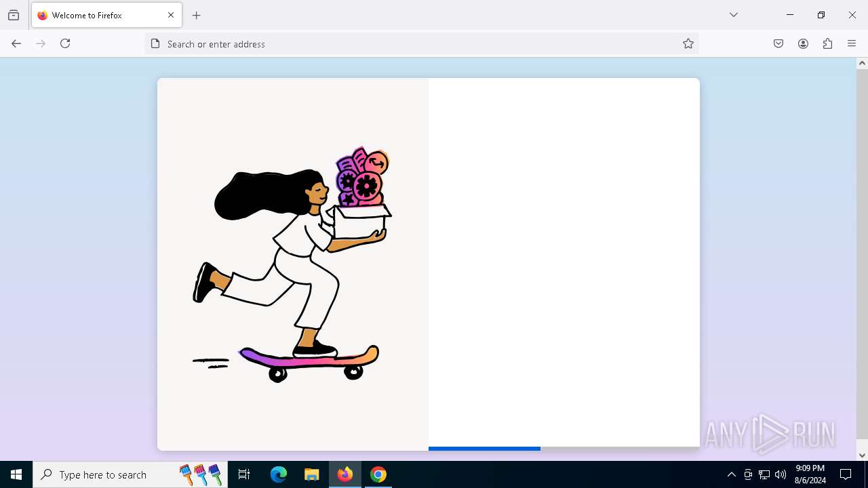Open Firefox View recent browsing icon

[14, 15]
